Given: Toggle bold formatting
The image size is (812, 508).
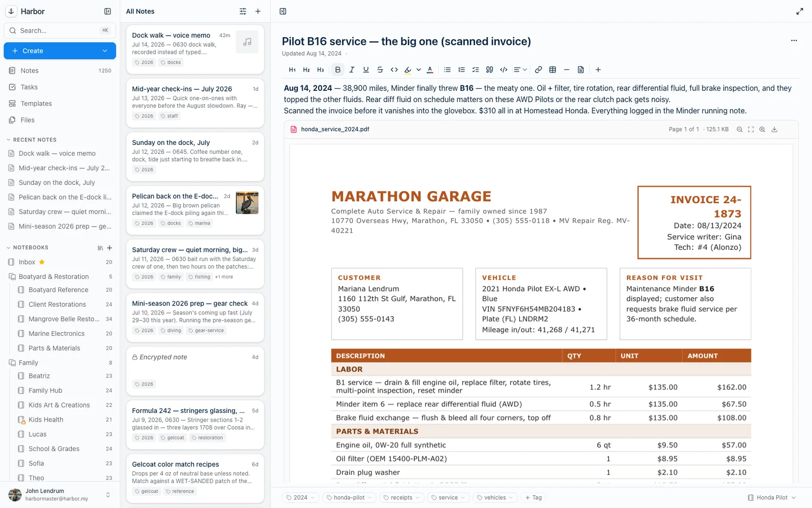Looking at the screenshot, I should 337,70.
